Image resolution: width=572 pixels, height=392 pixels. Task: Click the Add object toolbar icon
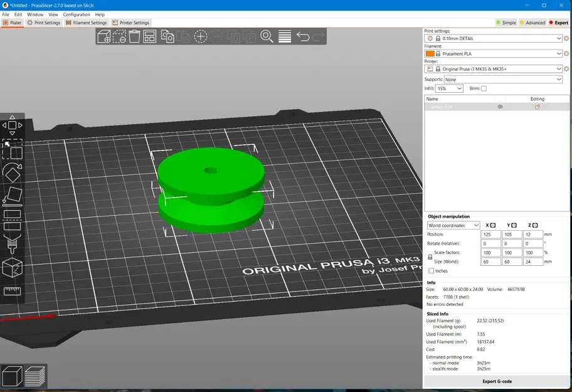point(104,36)
